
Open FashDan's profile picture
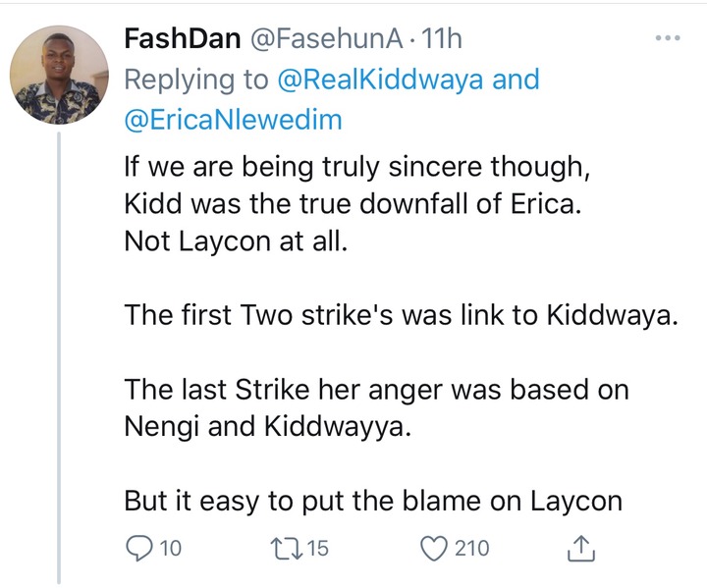tap(58, 74)
